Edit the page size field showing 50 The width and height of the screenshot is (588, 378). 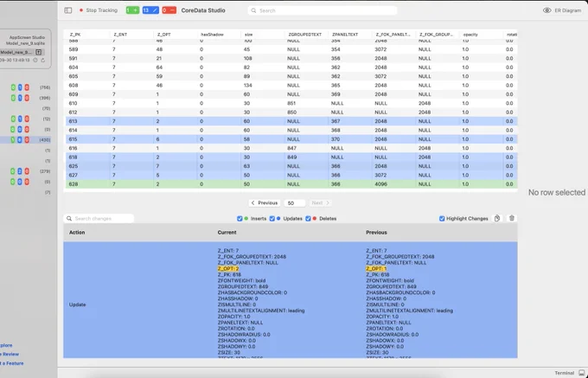pos(294,203)
